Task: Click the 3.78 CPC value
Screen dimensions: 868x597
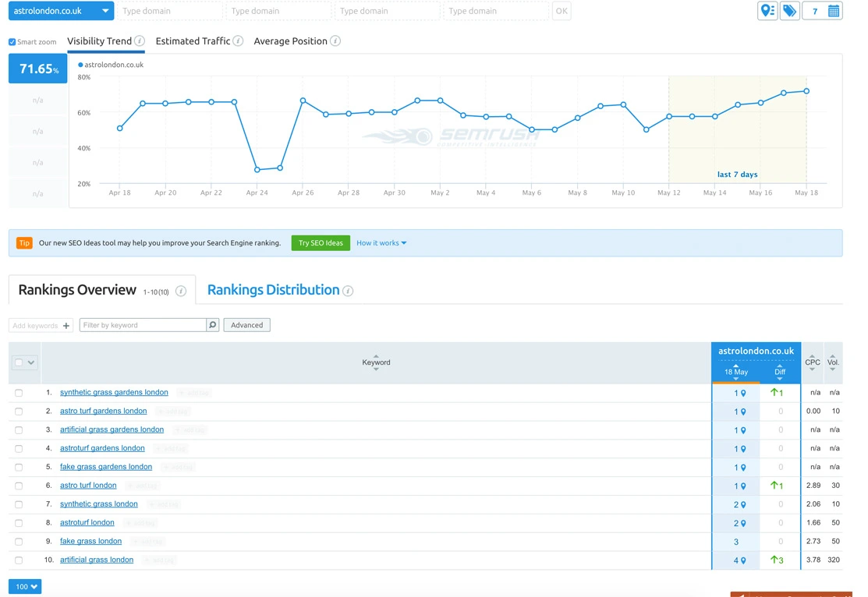Action: coord(813,560)
